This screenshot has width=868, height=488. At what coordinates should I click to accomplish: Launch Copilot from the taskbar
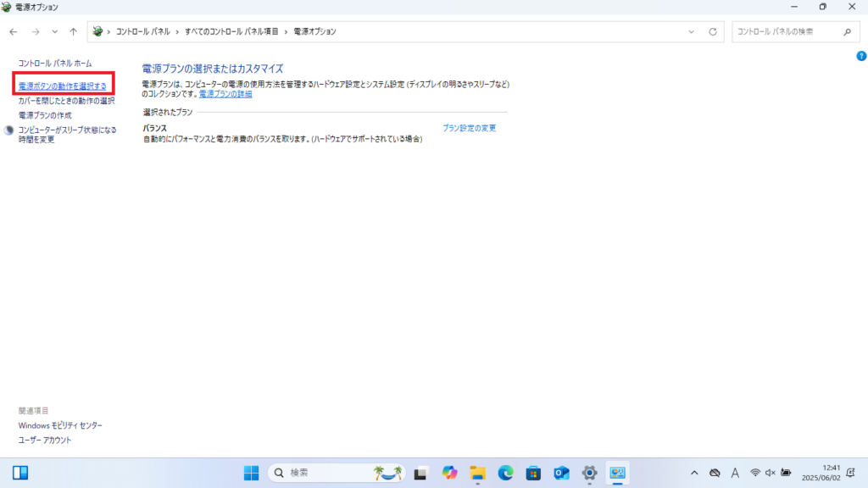(x=449, y=473)
